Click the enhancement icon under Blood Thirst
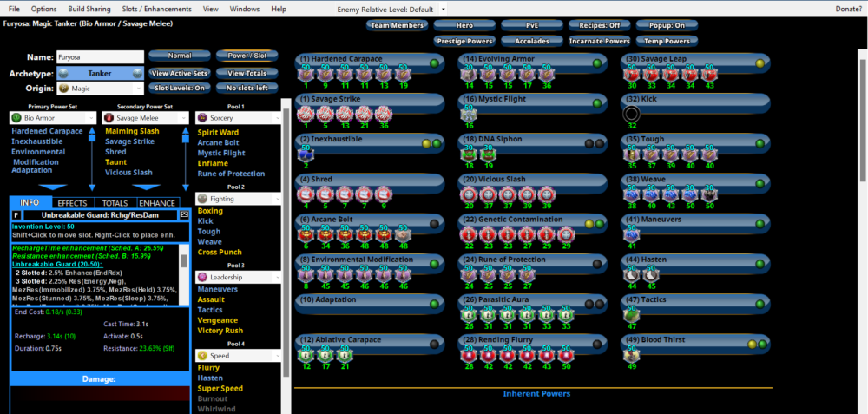Image resolution: width=868 pixels, height=414 pixels. tap(631, 354)
